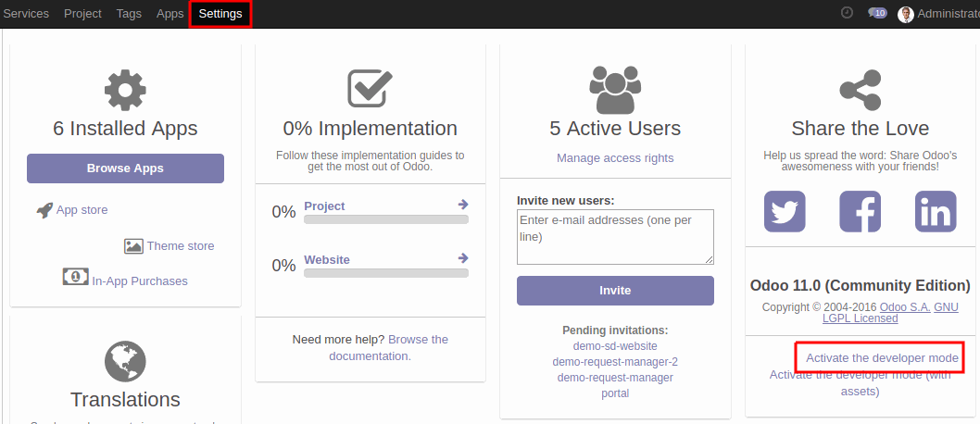Screen dimensions: 980x424
Task: Click the rocket icon beside App store
Action: tap(44, 210)
